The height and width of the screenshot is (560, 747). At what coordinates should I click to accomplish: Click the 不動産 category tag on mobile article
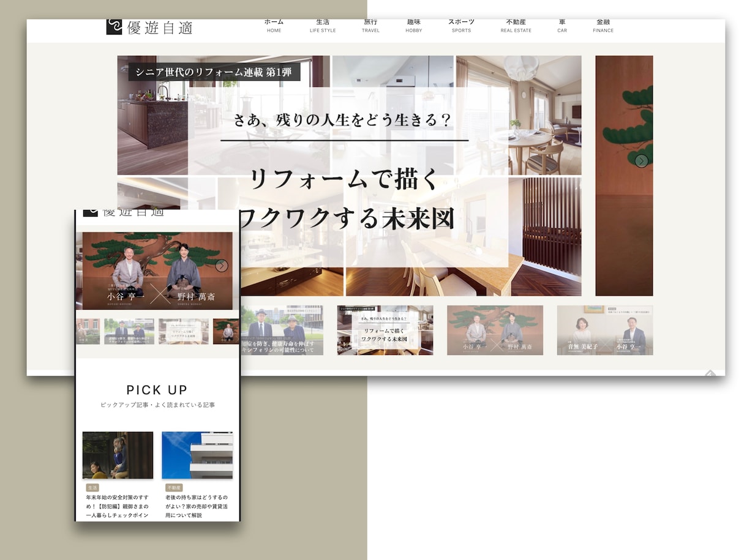coord(174,488)
